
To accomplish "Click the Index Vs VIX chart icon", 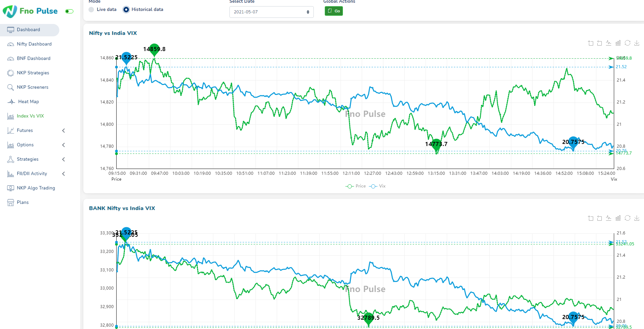I will tap(11, 116).
